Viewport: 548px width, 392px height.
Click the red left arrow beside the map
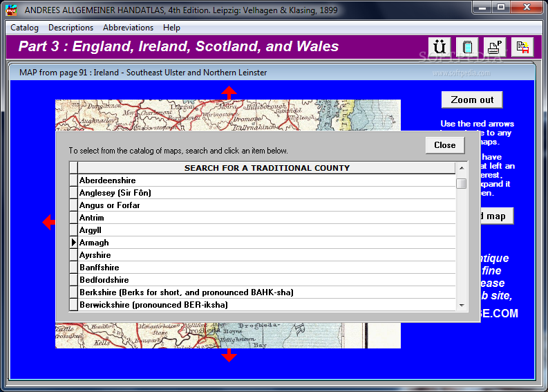click(x=49, y=222)
